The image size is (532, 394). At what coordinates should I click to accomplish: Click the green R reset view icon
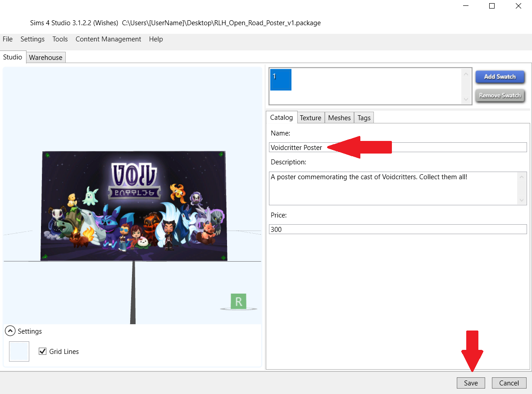(238, 301)
